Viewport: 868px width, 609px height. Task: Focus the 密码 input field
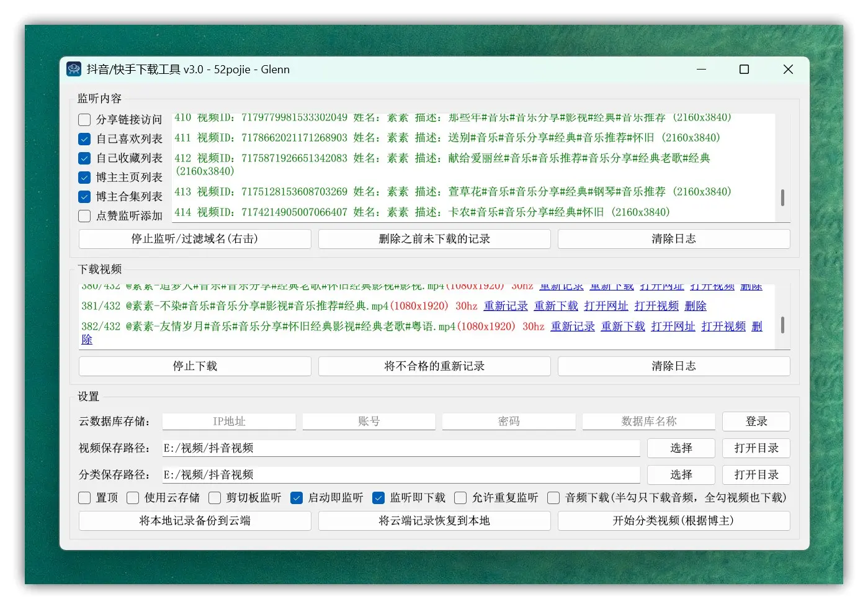[x=509, y=422]
